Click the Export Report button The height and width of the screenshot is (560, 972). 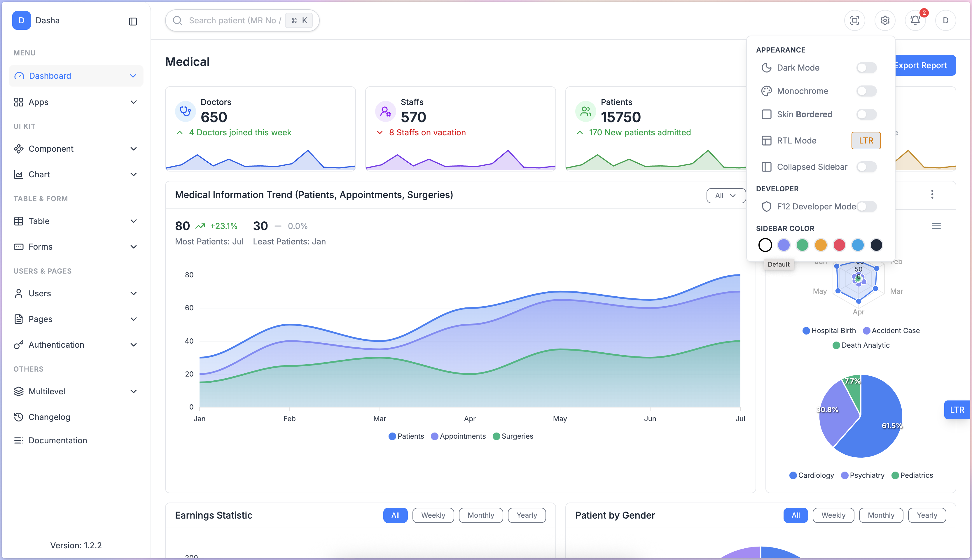click(x=924, y=65)
